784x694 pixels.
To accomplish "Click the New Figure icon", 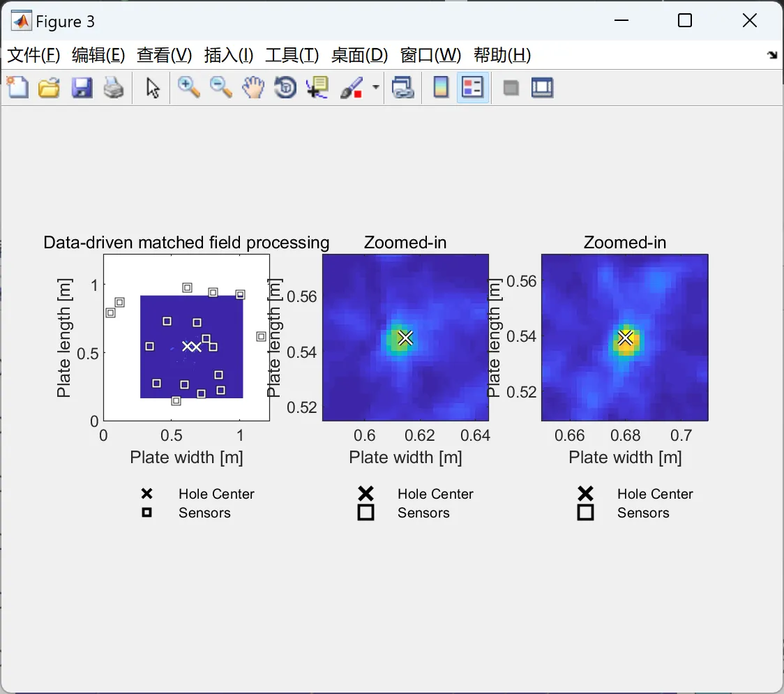I will 17,88.
